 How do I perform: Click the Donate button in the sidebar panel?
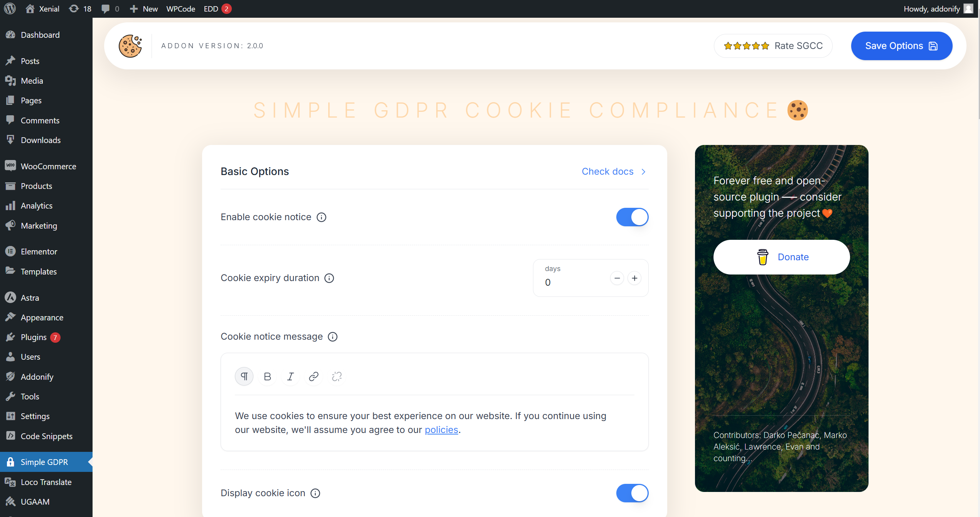pos(782,257)
